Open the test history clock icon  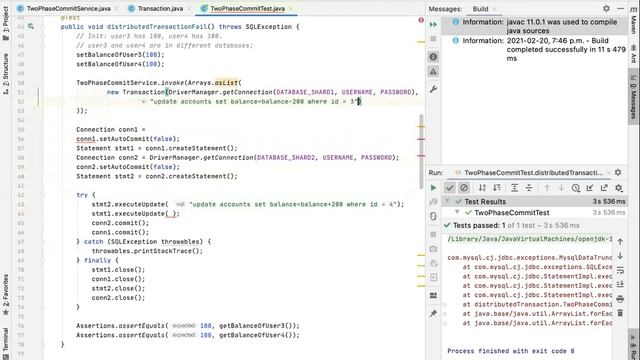click(576, 188)
